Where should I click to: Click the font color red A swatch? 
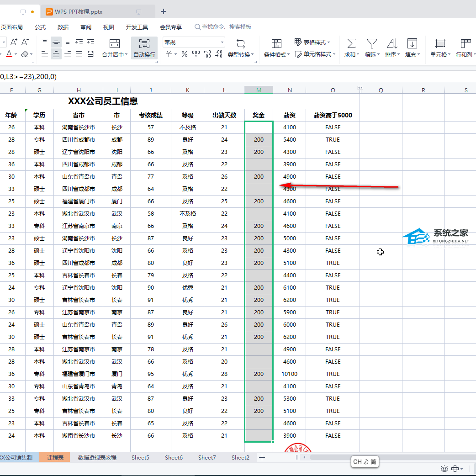[x=9, y=54]
